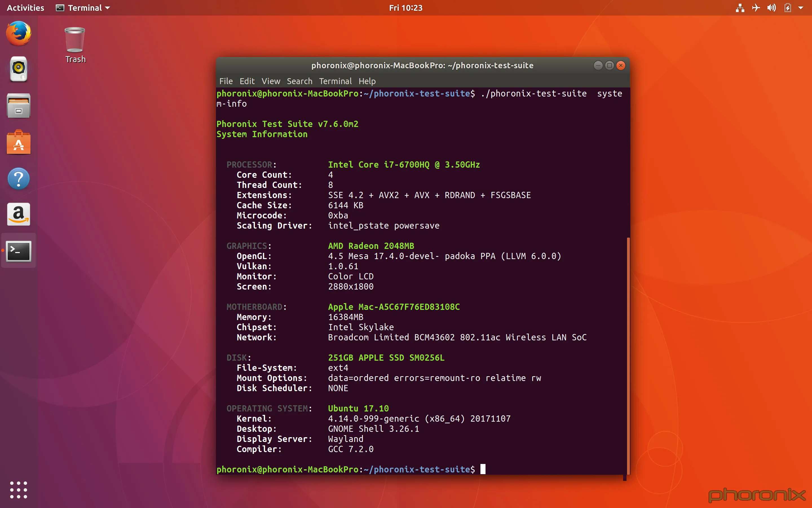Click 'NONE' disk scheduler value
Screen dimensions: 812x508
click(x=338, y=388)
